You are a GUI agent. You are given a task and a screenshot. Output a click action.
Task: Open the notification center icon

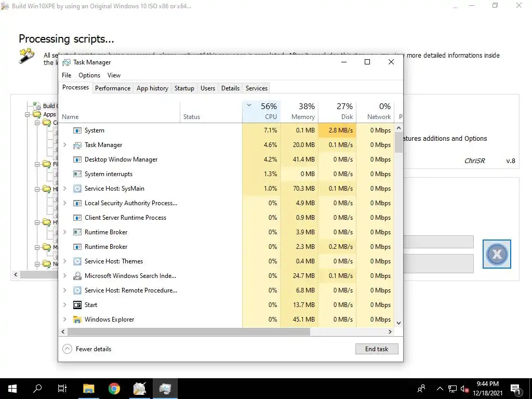[515, 389]
